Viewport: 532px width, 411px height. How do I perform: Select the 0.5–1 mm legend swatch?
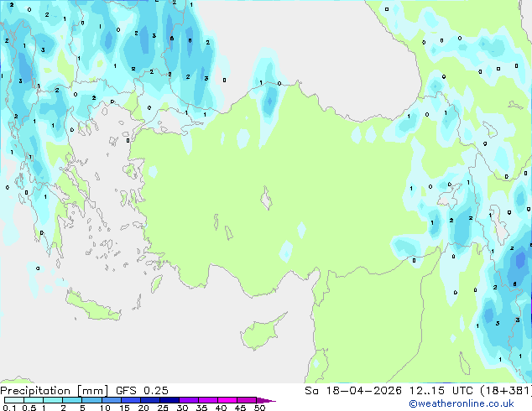(34, 400)
